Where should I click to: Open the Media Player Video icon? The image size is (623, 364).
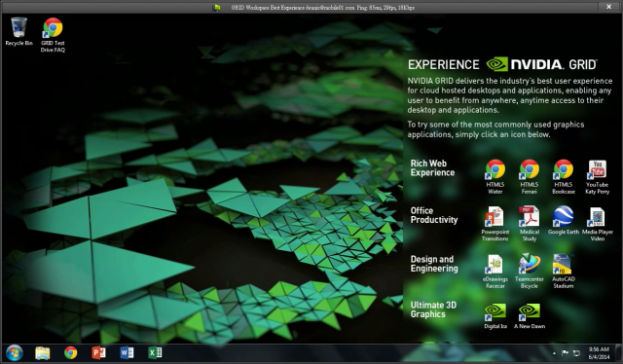(x=597, y=224)
